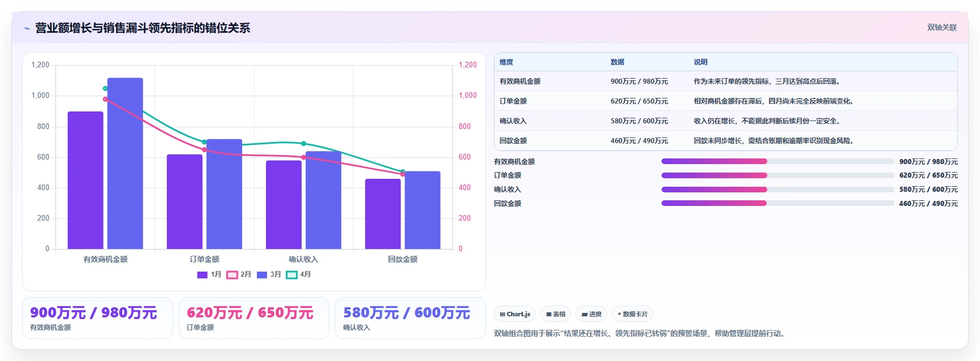This screenshot has height=361, width=980.
Task: Click the progress value '620万元 / 650万元' at right
Action: coord(929,175)
